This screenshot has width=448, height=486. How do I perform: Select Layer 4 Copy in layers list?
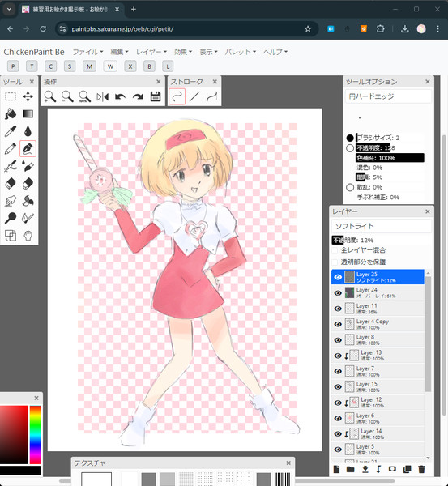378,324
